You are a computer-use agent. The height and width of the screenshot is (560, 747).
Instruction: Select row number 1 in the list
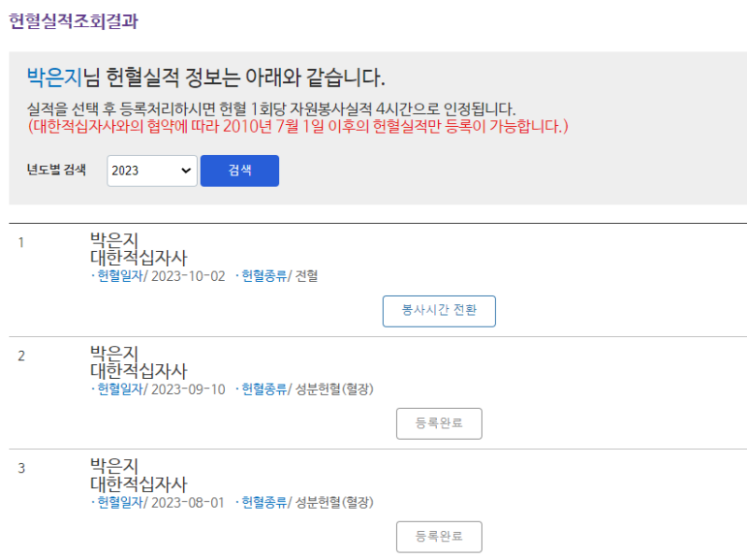pyautogui.click(x=22, y=240)
